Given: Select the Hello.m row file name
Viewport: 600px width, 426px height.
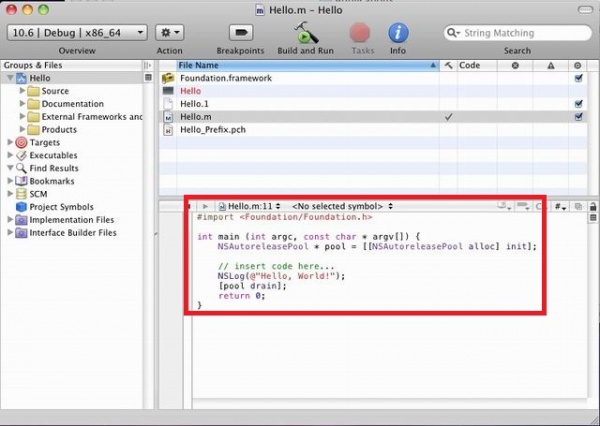Looking at the screenshot, I should click(196, 117).
